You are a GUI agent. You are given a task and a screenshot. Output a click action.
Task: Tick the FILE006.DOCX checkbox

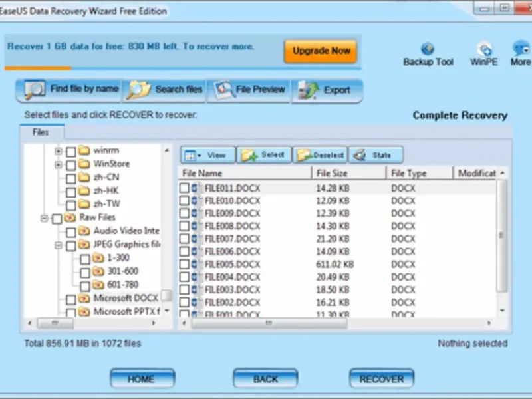(184, 251)
